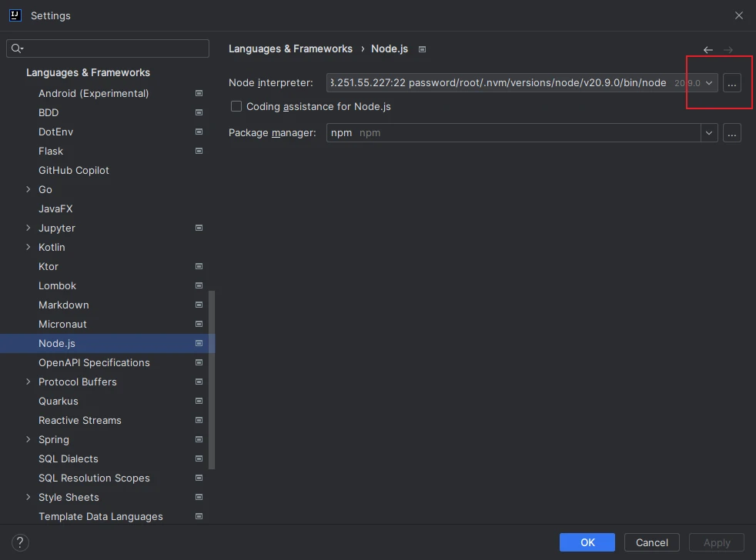Open the SQL Dialects settings page

click(69, 458)
